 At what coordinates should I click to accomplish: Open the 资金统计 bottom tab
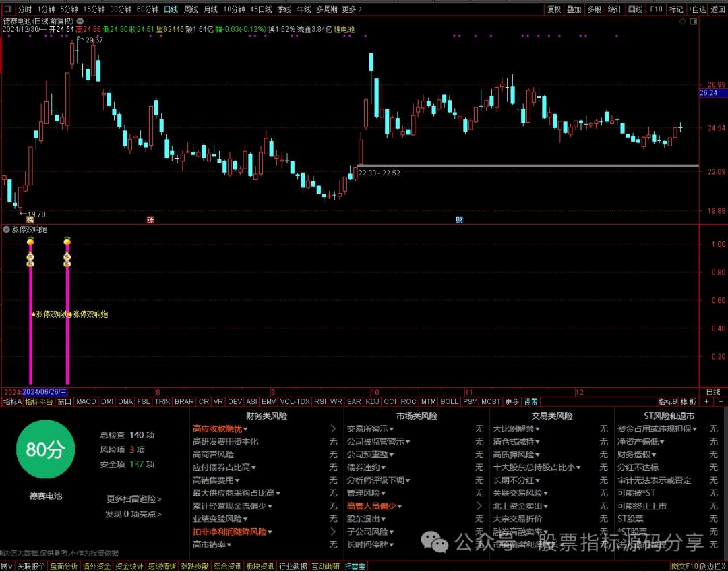129,567
